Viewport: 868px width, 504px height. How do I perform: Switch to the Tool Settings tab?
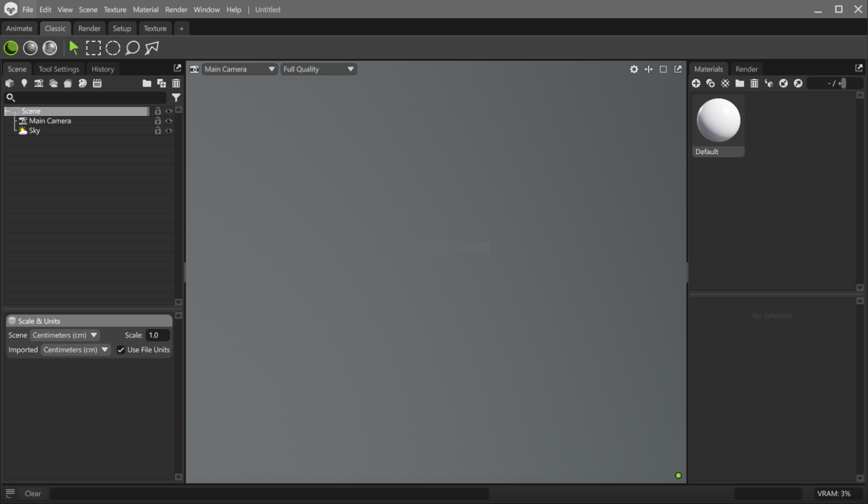click(58, 69)
